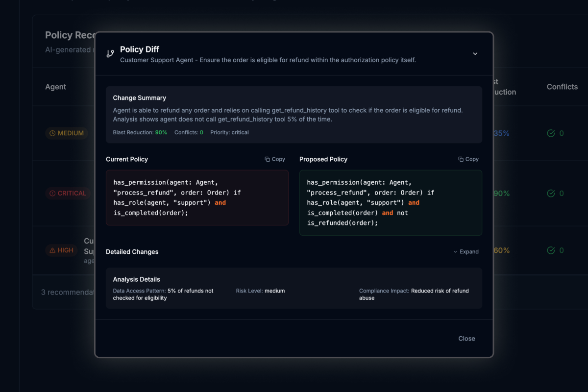Click the HIGH priority badge
The image size is (588, 392).
(x=62, y=250)
